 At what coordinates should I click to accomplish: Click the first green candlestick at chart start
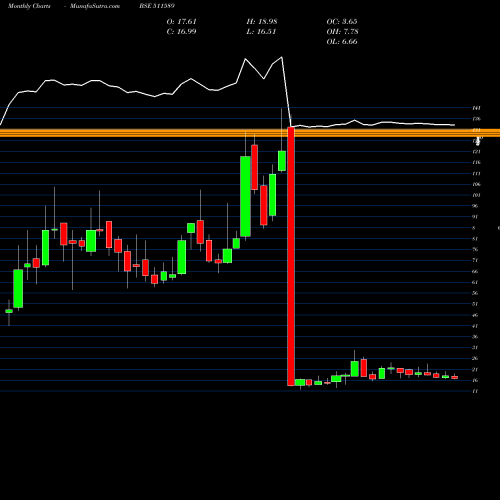(9, 311)
